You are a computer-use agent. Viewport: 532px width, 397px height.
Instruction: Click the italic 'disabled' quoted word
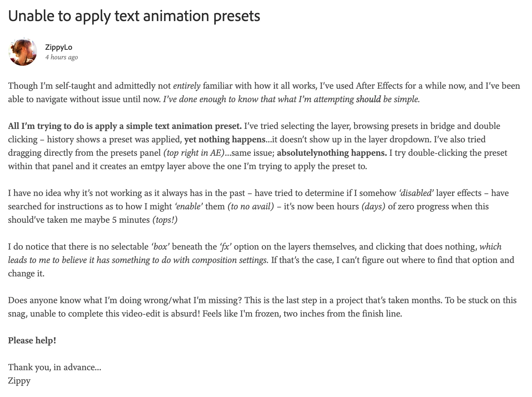(x=416, y=193)
